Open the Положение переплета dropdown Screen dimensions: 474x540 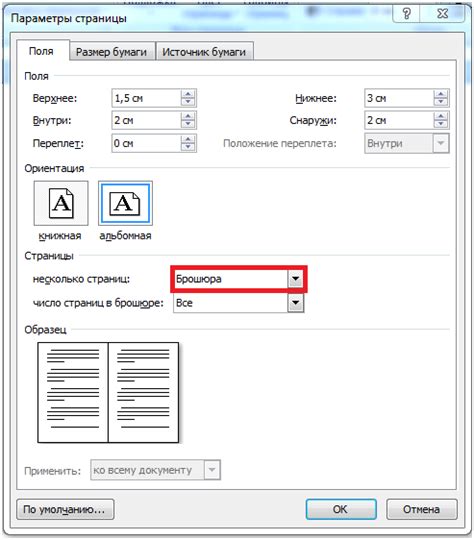[441, 143]
